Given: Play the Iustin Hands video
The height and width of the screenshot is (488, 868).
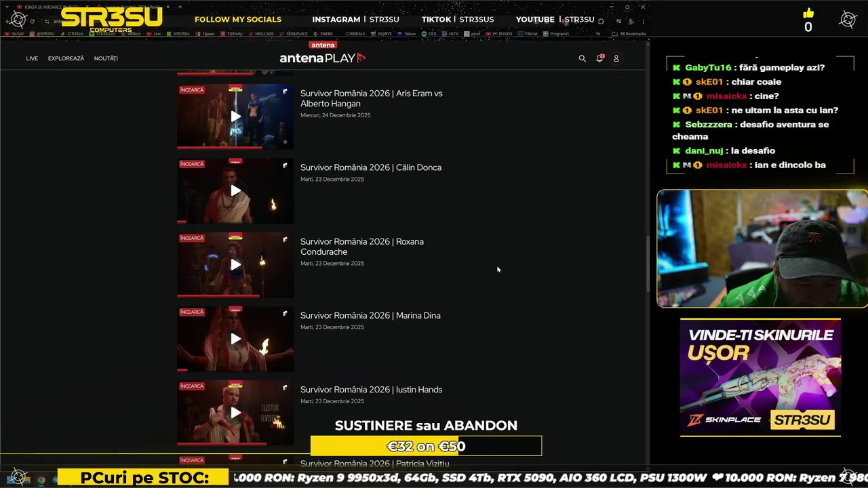Looking at the screenshot, I should point(235,412).
